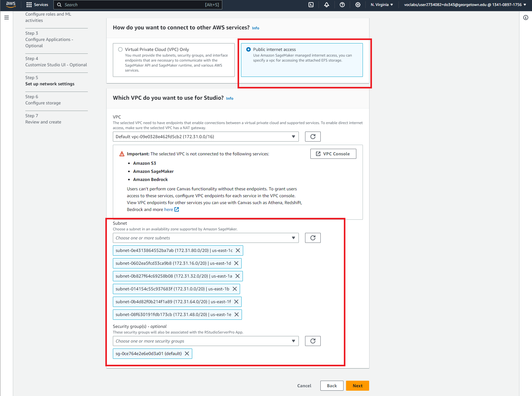Remove subnet us-east-1c chip

[x=238, y=250]
